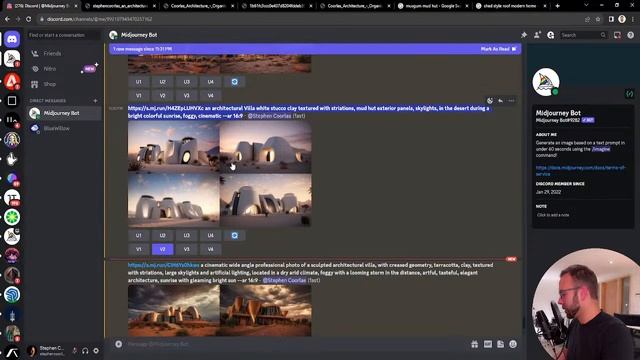Open a new browser tab with plus

point(558,6)
